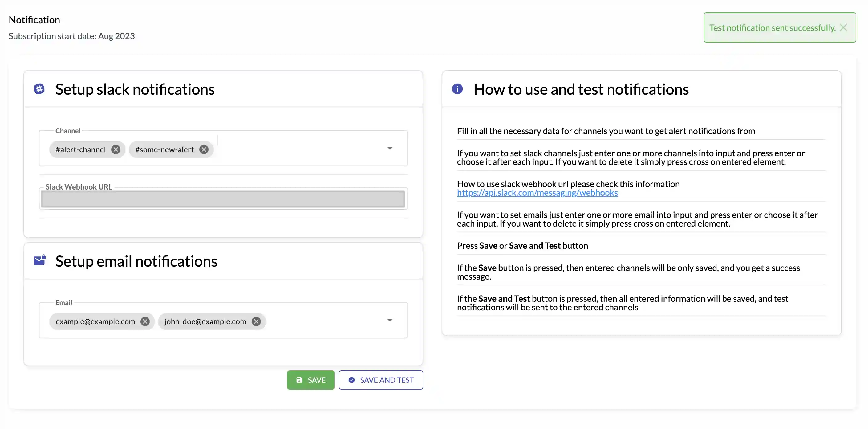Click the Slack setup icon
Viewport: 868px width, 429px height.
pos(39,89)
